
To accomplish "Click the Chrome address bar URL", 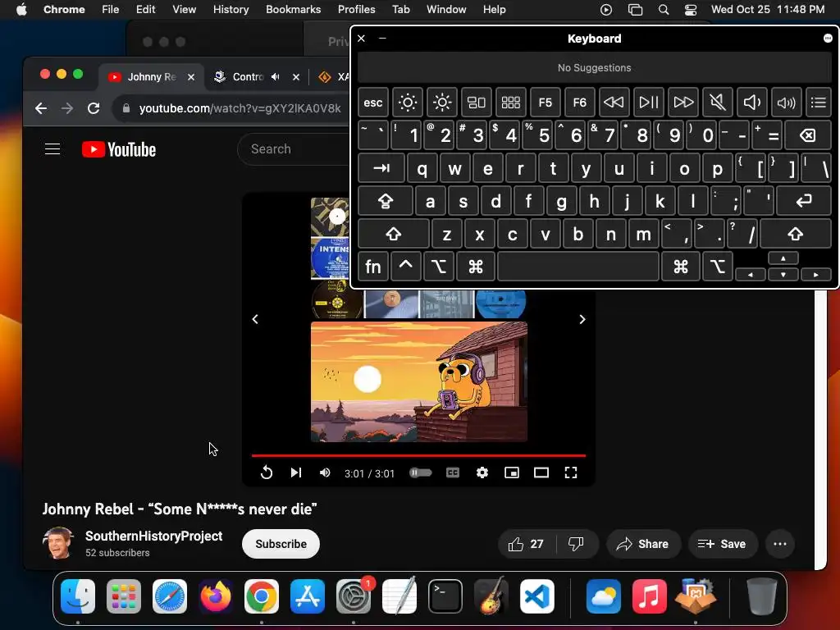I will pos(240,109).
